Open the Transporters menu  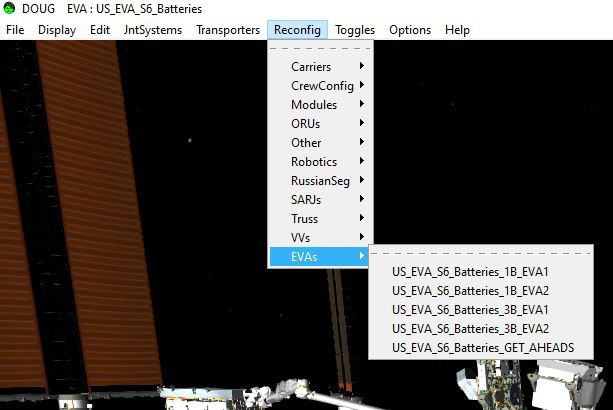point(227,30)
